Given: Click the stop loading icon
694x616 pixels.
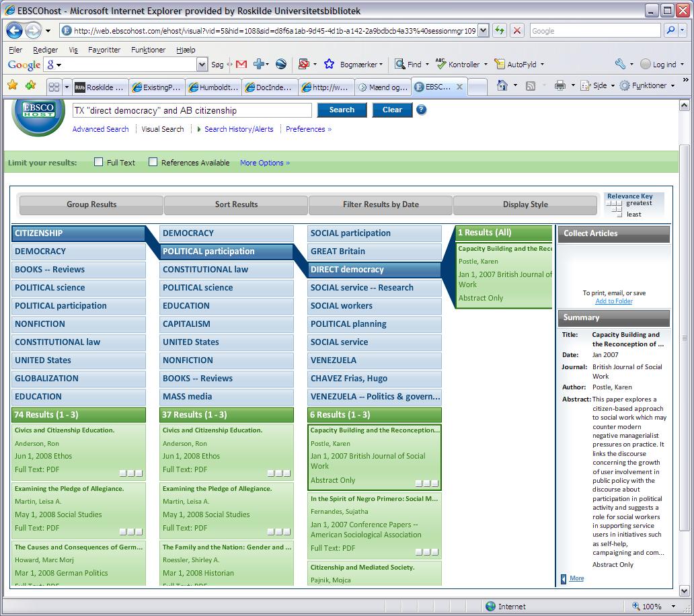Looking at the screenshot, I should point(516,31).
